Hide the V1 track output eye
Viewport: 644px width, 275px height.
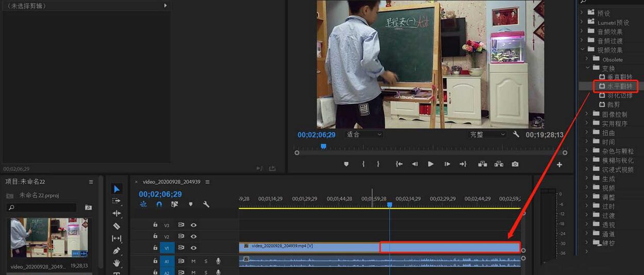[x=194, y=248]
